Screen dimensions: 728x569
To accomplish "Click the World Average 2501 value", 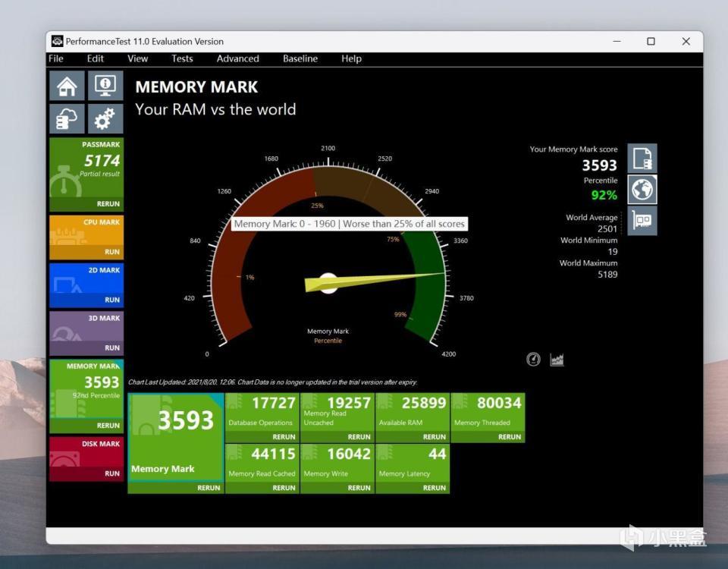I will click(x=607, y=228).
